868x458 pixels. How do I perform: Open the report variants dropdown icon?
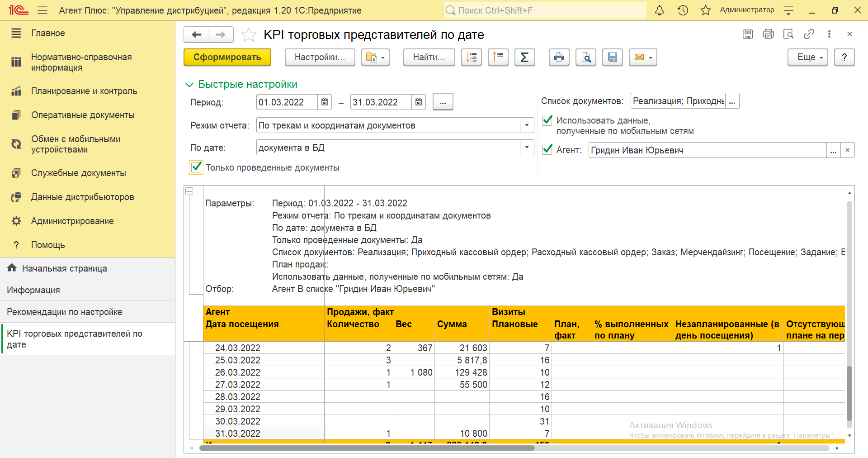tap(375, 57)
